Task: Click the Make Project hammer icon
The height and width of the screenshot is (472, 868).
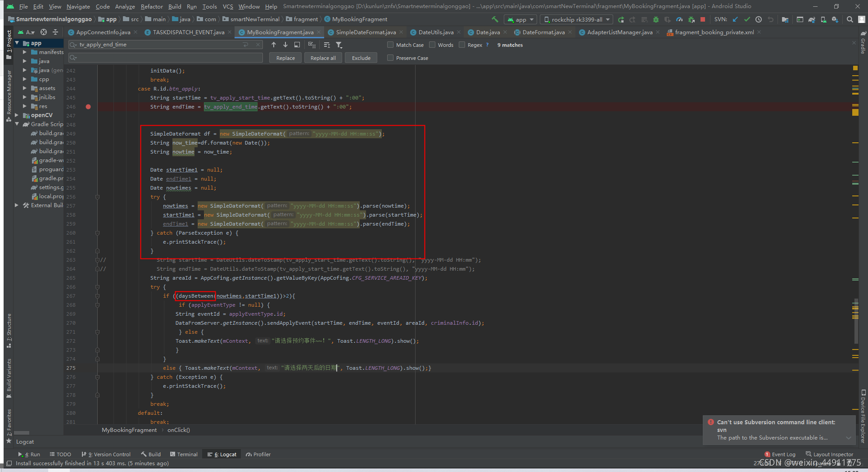Action: pyautogui.click(x=495, y=19)
